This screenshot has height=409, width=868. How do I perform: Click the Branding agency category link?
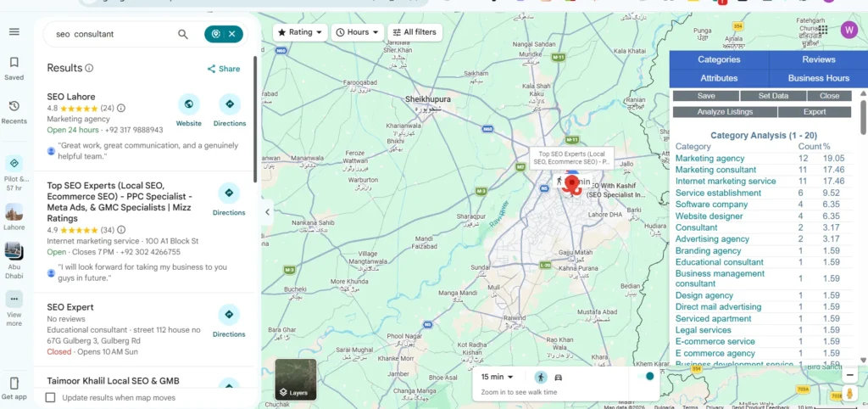pyautogui.click(x=708, y=250)
